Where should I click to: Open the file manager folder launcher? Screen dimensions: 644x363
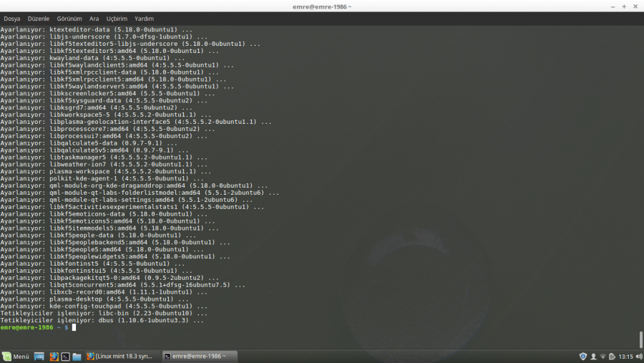(77, 357)
